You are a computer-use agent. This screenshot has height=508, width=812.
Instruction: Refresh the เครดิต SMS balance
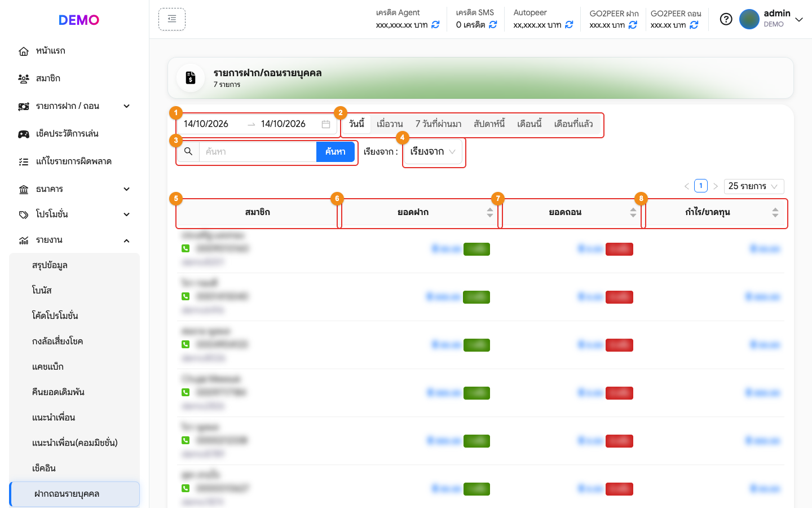[493, 25]
